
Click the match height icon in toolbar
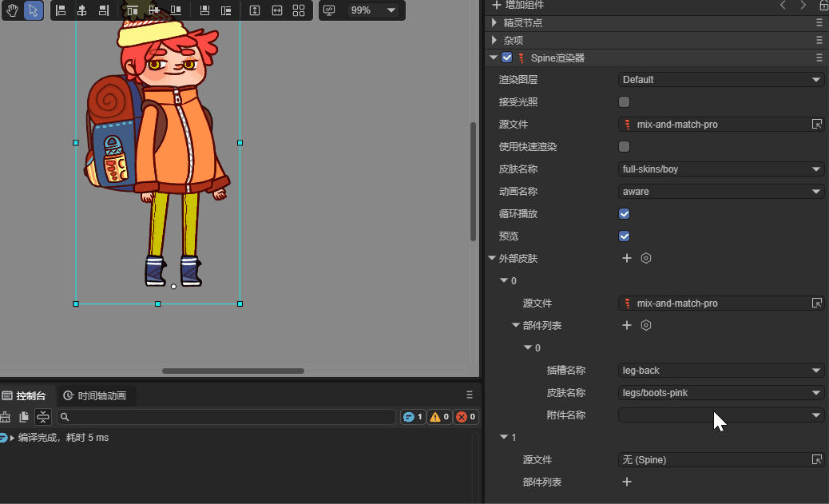[254, 10]
